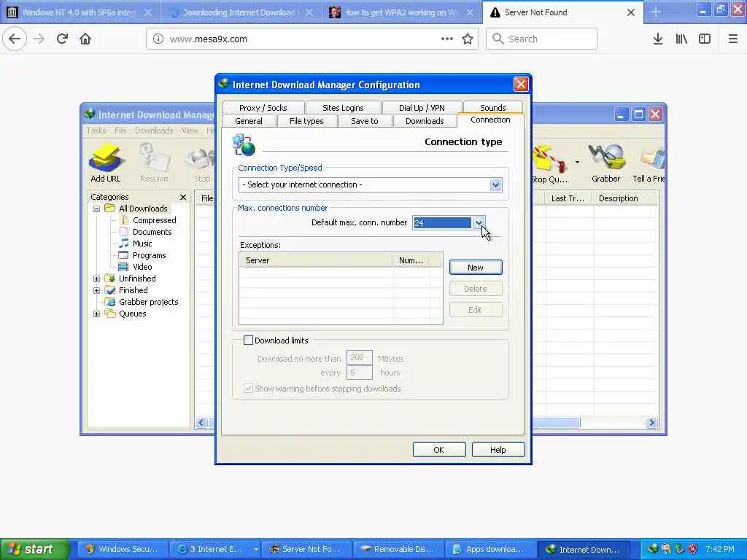The width and height of the screenshot is (747, 560).
Task: Click the Delete exception button
Action: pyautogui.click(x=476, y=289)
